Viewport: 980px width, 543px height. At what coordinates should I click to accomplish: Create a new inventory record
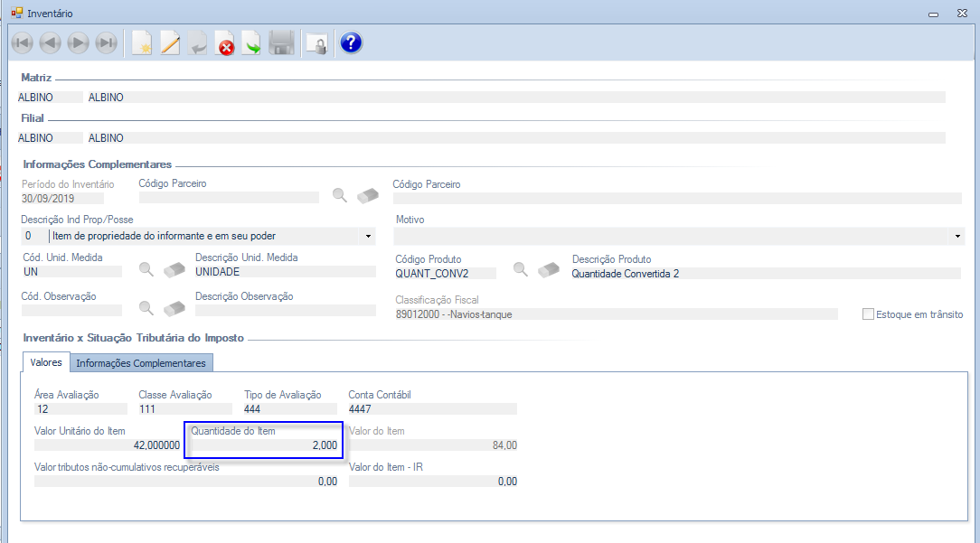(x=142, y=42)
